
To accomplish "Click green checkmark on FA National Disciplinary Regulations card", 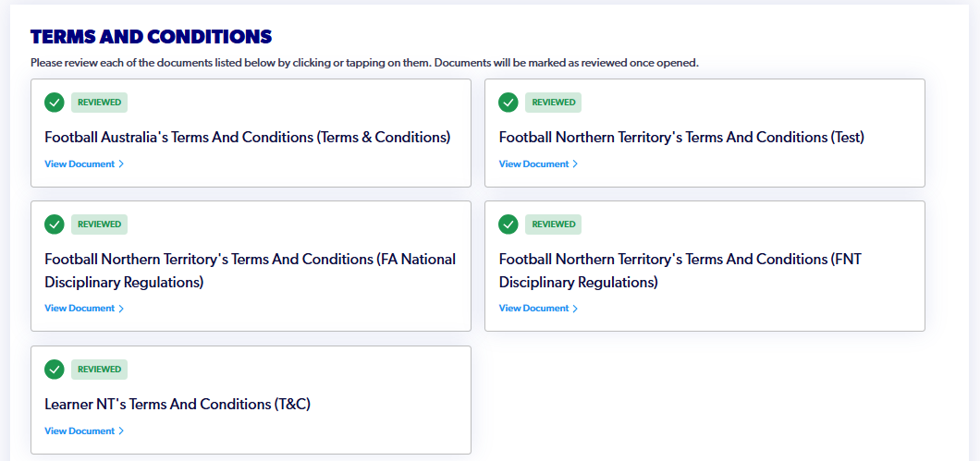I will [x=55, y=224].
